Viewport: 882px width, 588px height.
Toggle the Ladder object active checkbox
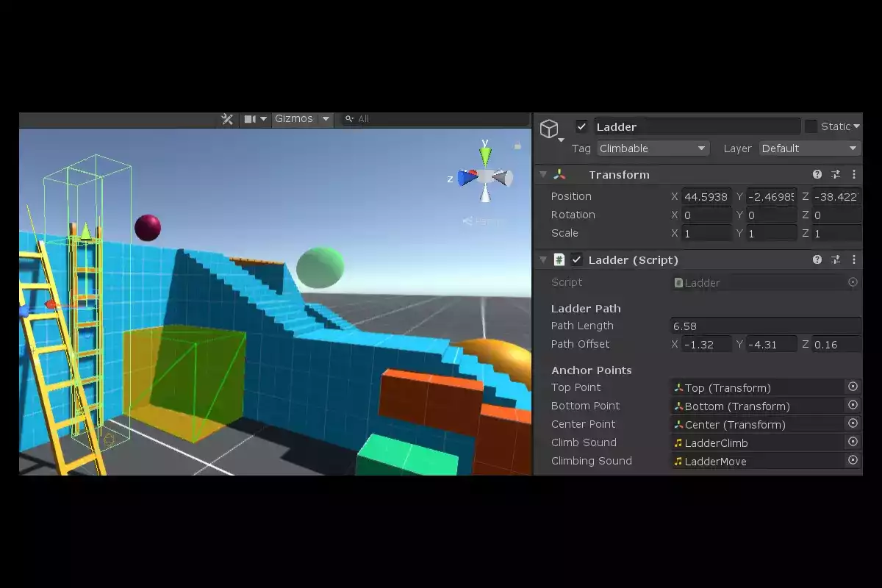[581, 126]
